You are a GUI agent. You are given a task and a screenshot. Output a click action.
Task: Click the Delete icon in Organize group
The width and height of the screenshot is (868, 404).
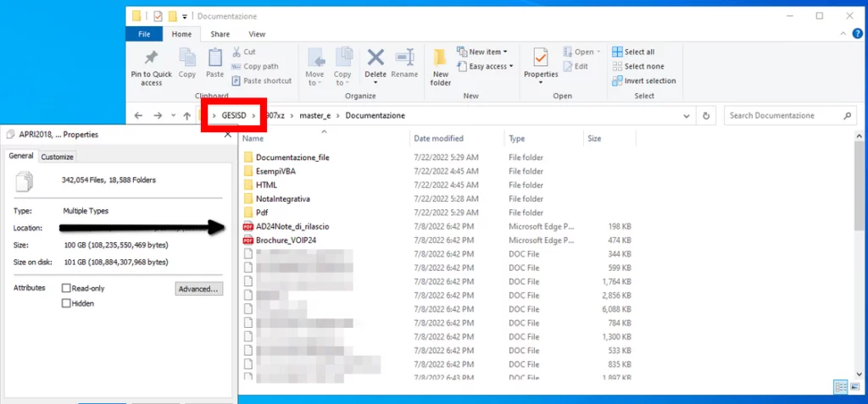pyautogui.click(x=375, y=59)
